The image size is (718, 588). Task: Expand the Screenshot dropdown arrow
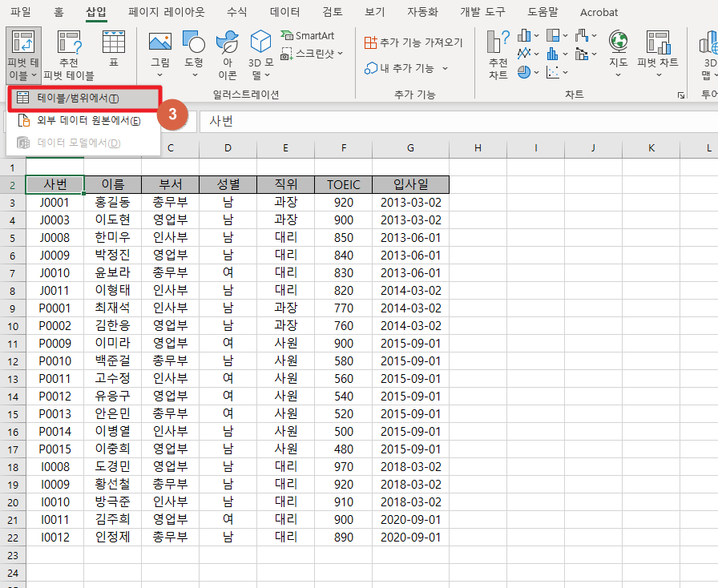tap(341, 54)
